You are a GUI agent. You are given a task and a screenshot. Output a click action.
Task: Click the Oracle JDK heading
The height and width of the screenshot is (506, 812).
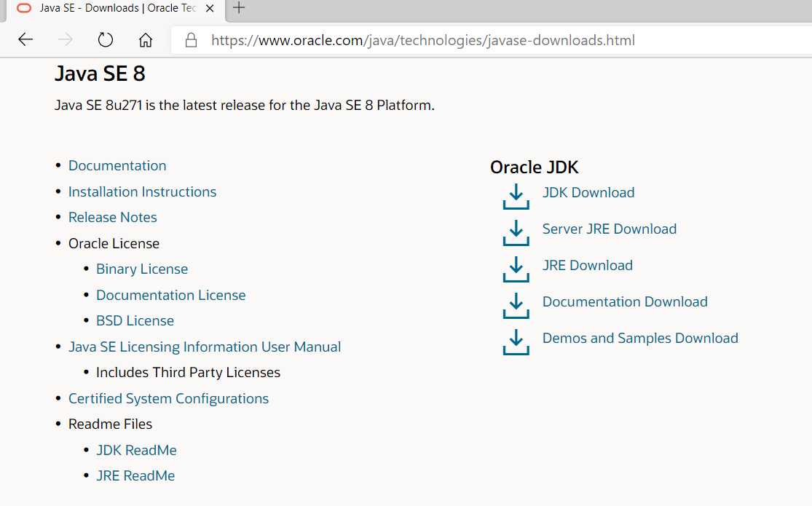pos(535,167)
